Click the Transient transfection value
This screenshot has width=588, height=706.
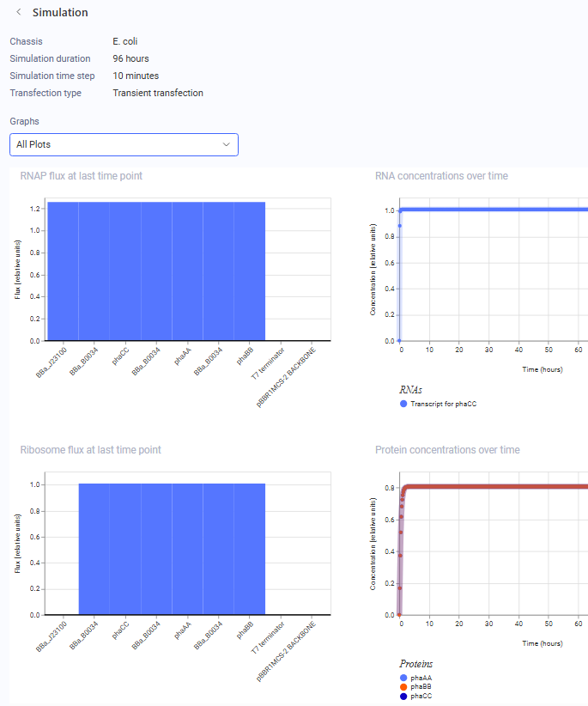coord(158,93)
